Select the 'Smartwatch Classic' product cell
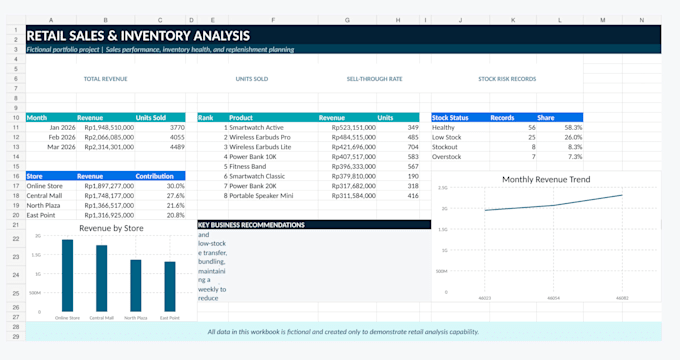This screenshot has height=360, width=680. pyautogui.click(x=273, y=176)
